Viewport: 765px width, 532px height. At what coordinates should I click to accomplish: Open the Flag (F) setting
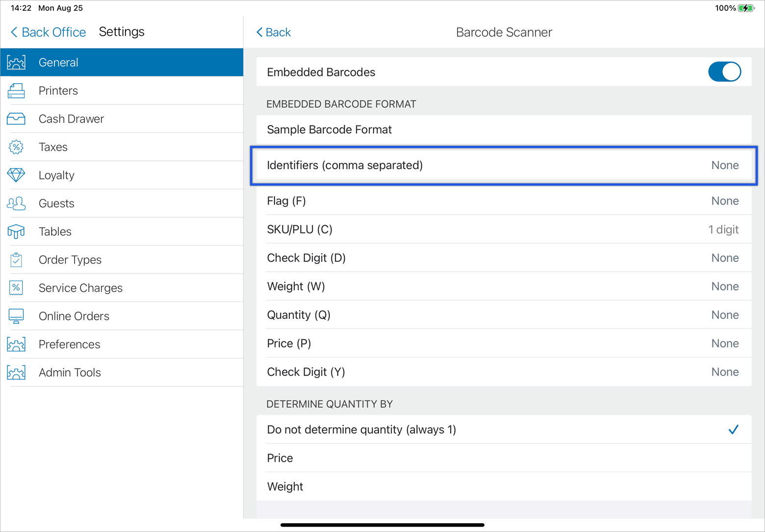coord(504,201)
